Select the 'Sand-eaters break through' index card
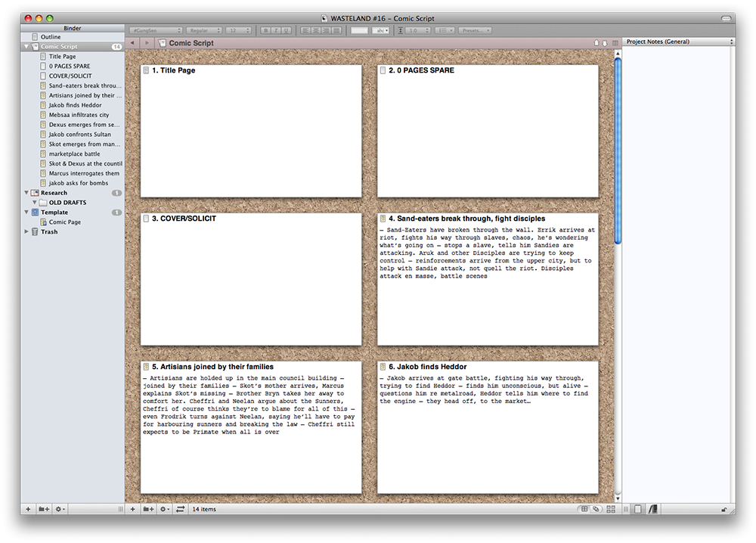The width and height of the screenshot is (756, 543). pyautogui.click(x=488, y=279)
